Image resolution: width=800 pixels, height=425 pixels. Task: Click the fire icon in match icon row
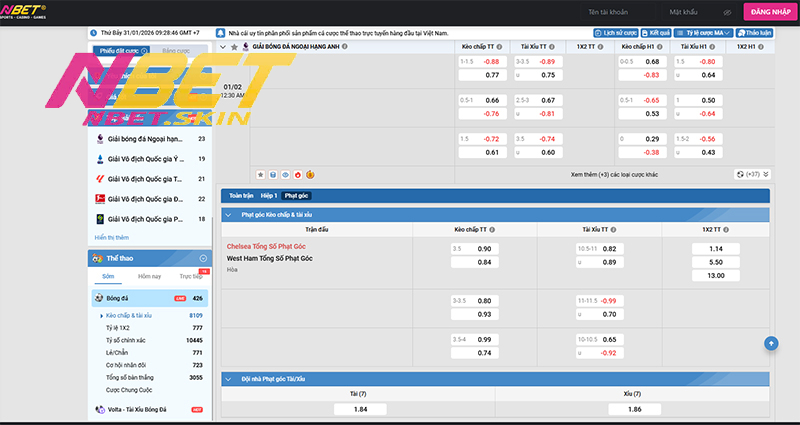click(x=296, y=174)
